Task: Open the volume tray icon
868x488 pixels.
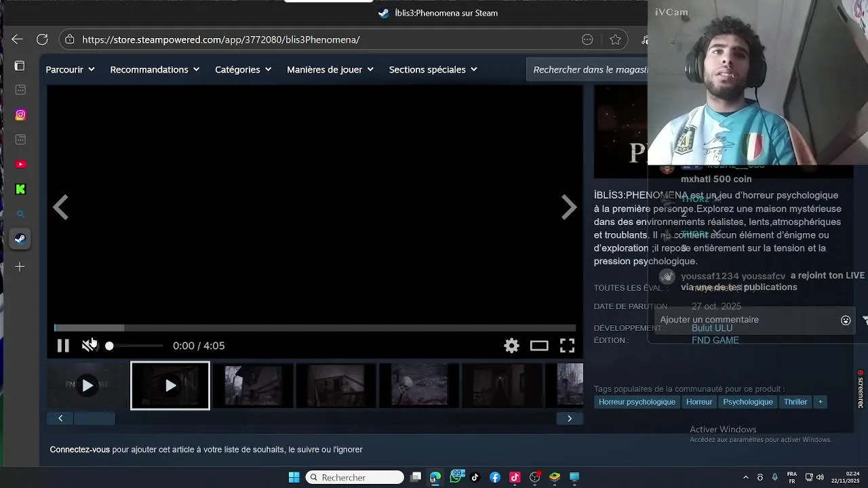Action: tap(821, 477)
